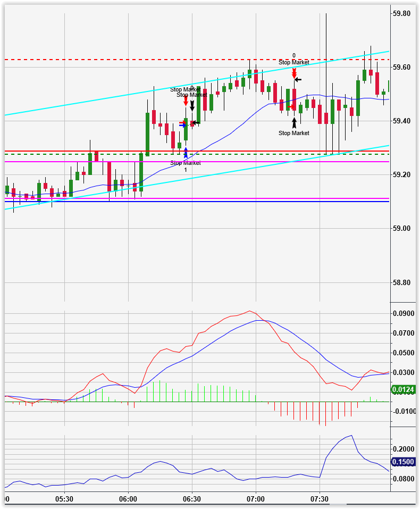The width and height of the screenshot is (420, 509).
Task: Select the red dashed horizontal line near 59.63
Action: point(197,60)
